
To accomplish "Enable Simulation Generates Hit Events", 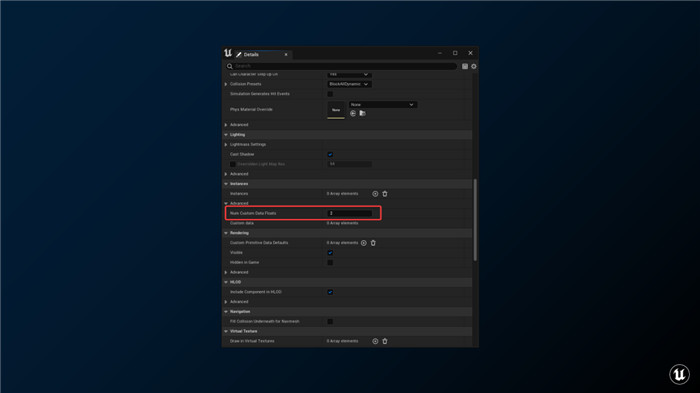I will 330,94.
